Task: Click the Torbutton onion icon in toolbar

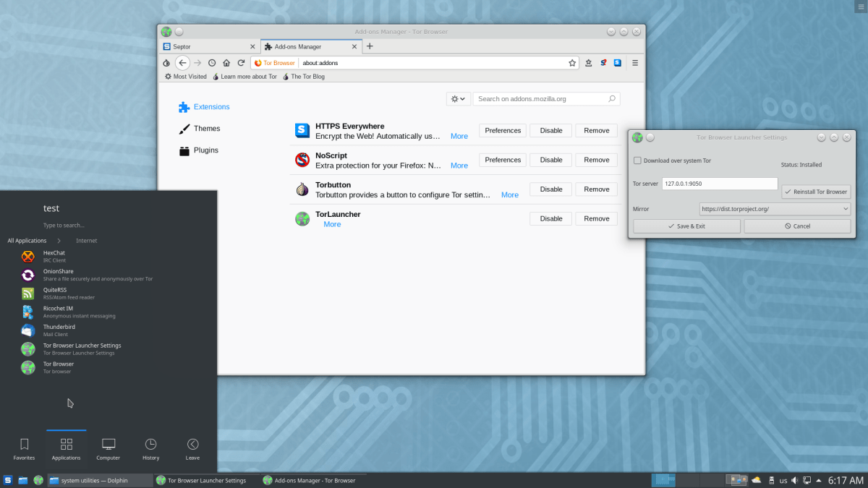Action: 166,63
